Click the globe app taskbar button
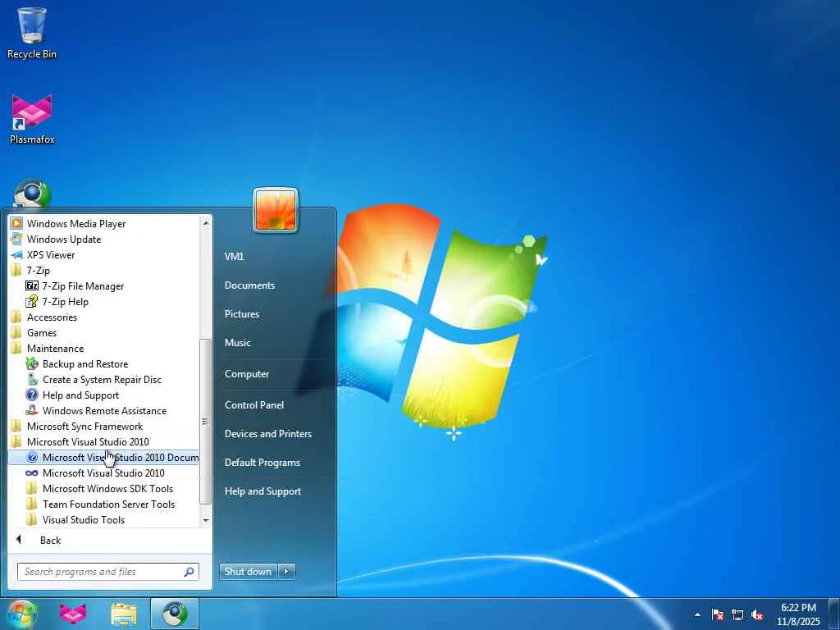 click(x=175, y=614)
